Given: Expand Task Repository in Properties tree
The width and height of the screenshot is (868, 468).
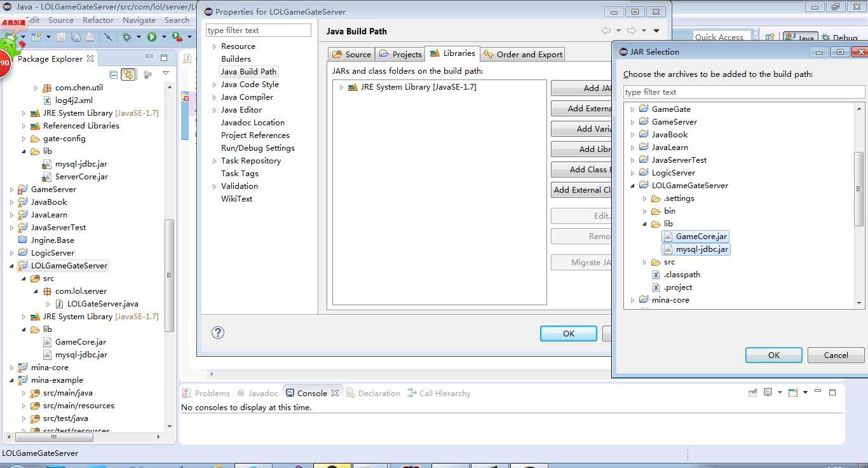Looking at the screenshot, I should 214,161.
